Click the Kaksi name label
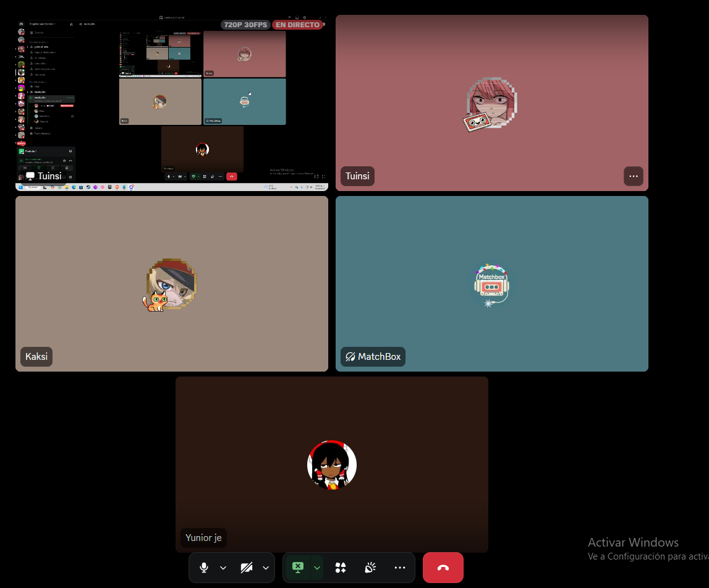The image size is (709, 588). (36, 357)
